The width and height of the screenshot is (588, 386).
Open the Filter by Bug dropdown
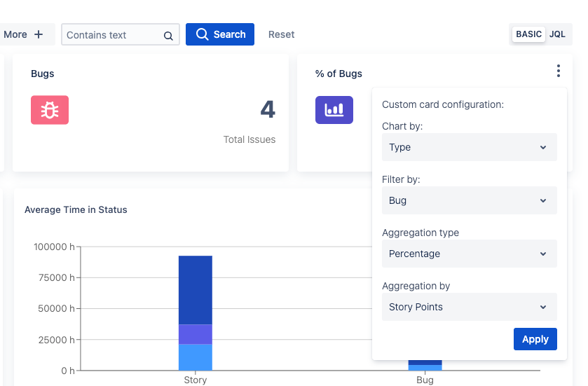(x=469, y=200)
